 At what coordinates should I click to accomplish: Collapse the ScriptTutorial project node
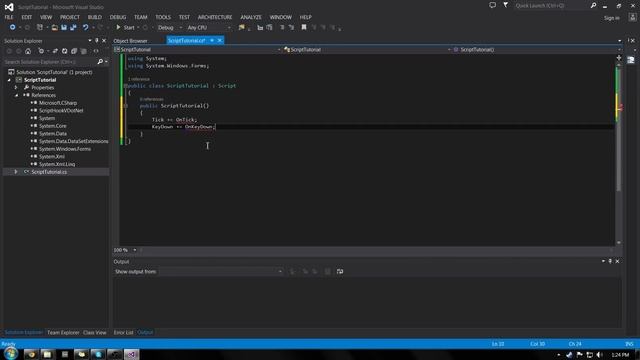[9, 80]
